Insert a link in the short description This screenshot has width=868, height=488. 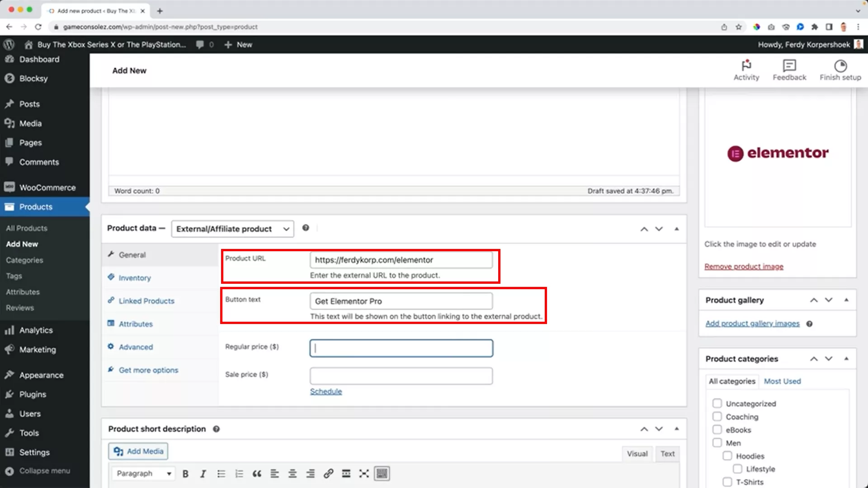point(328,474)
